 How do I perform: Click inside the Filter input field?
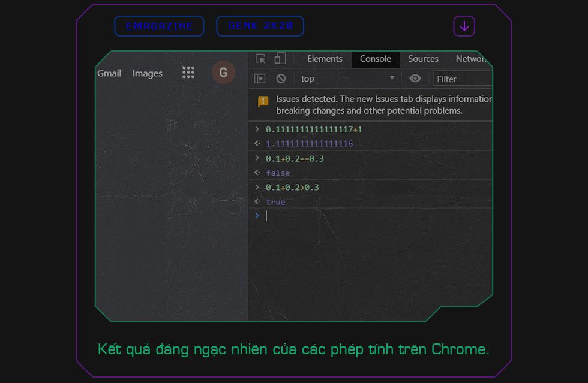pyautogui.click(x=462, y=79)
